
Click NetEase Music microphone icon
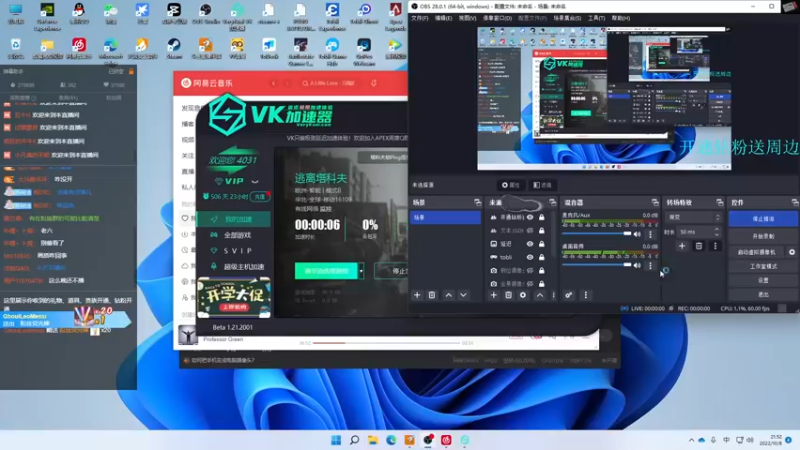[373, 83]
